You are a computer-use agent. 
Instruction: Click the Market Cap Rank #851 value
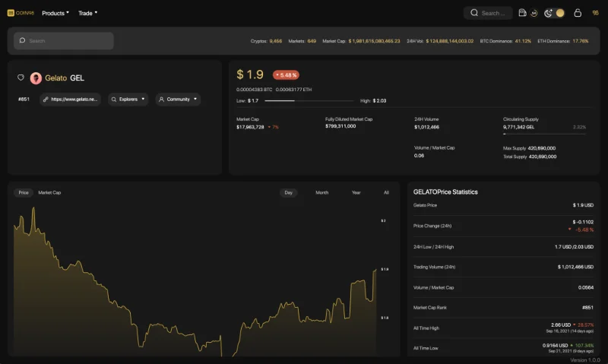pyautogui.click(x=587, y=308)
